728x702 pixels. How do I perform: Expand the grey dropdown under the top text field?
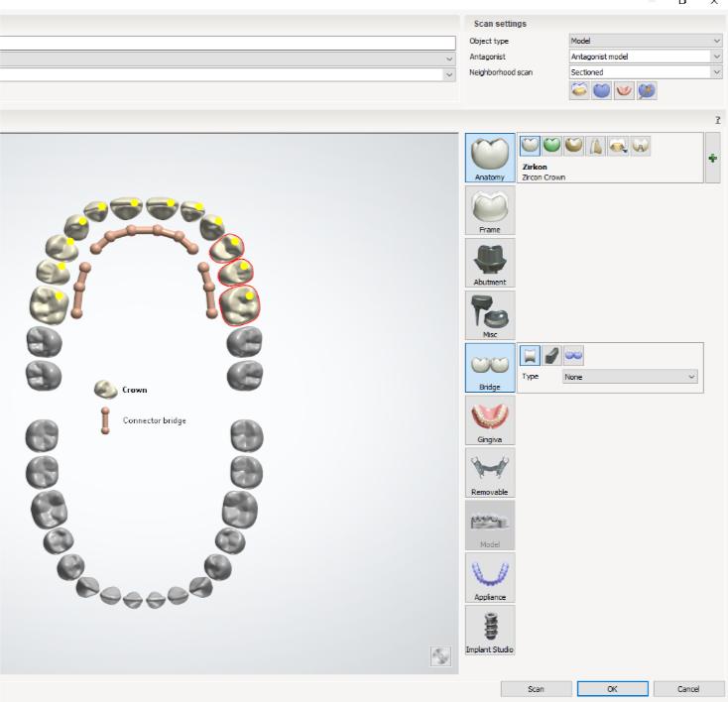pyautogui.click(x=227, y=58)
